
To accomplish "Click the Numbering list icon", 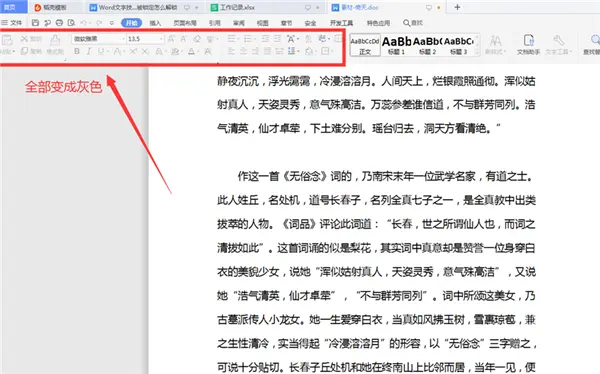I will click(x=248, y=39).
